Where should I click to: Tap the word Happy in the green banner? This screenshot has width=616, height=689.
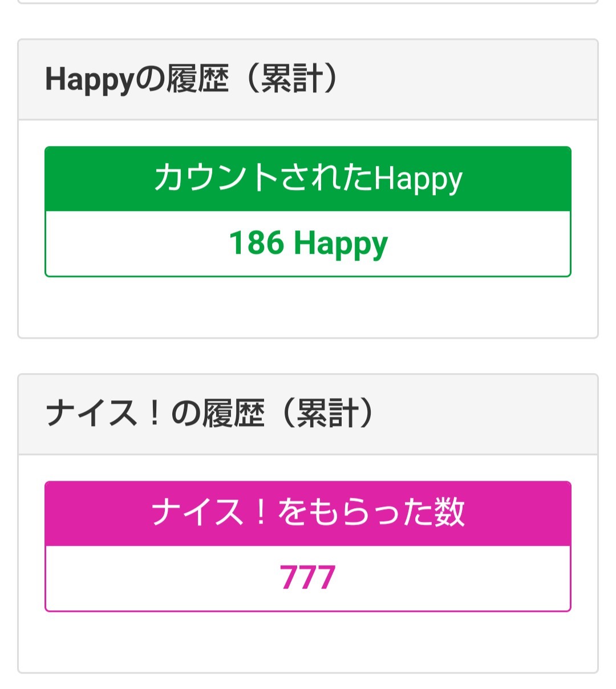[x=418, y=179]
